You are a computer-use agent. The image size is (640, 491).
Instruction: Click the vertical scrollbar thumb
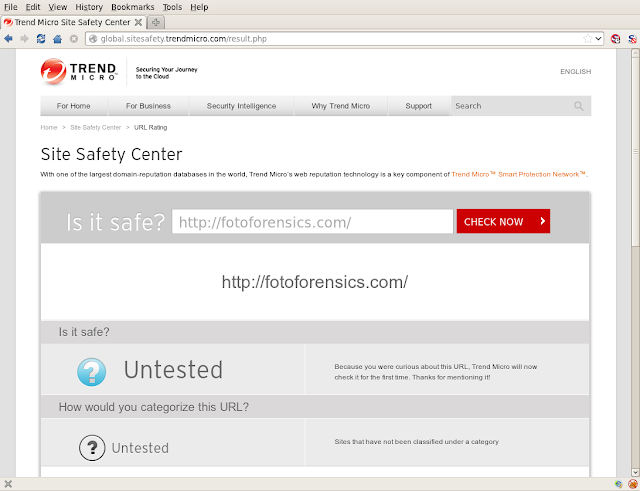click(x=635, y=152)
